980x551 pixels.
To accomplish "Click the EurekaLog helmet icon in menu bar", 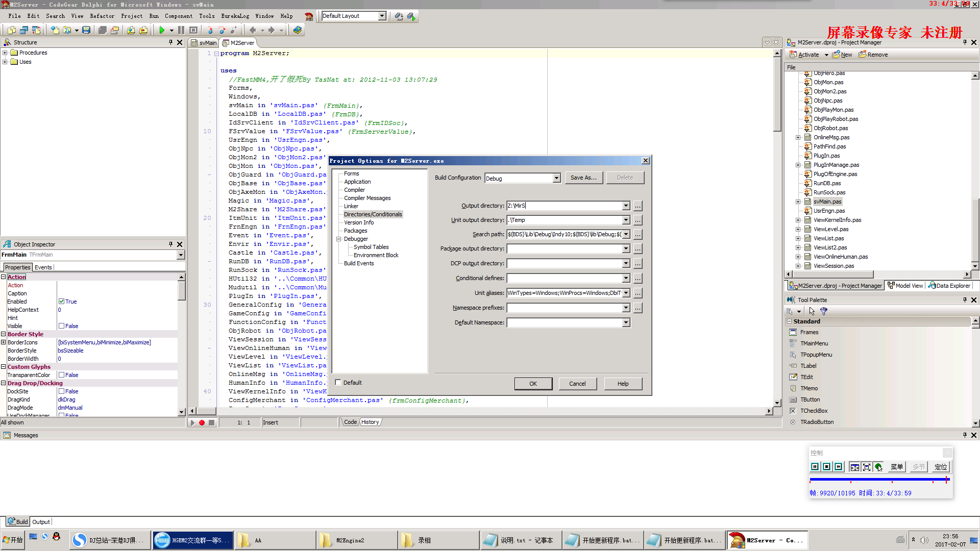I will [309, 16].
